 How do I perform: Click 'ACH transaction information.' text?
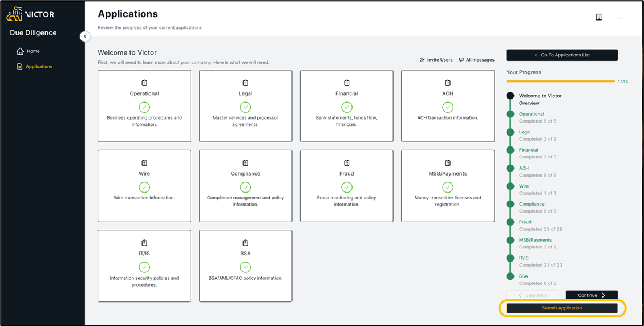point(448,118)
